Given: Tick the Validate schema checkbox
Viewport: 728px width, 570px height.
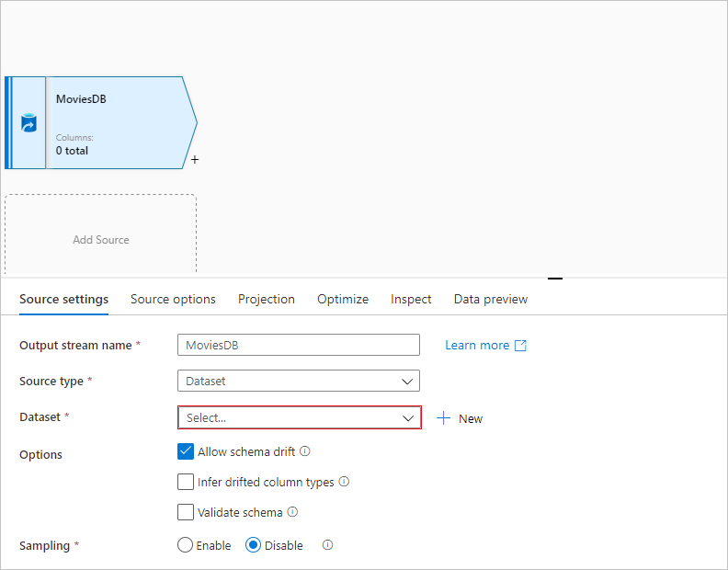Looking at the screenshot, I should [x=186, y=512].
